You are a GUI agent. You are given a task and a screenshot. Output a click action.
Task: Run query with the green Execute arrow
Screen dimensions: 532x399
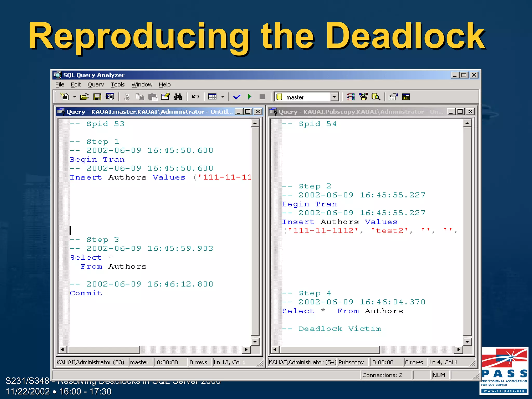[249, 97]
